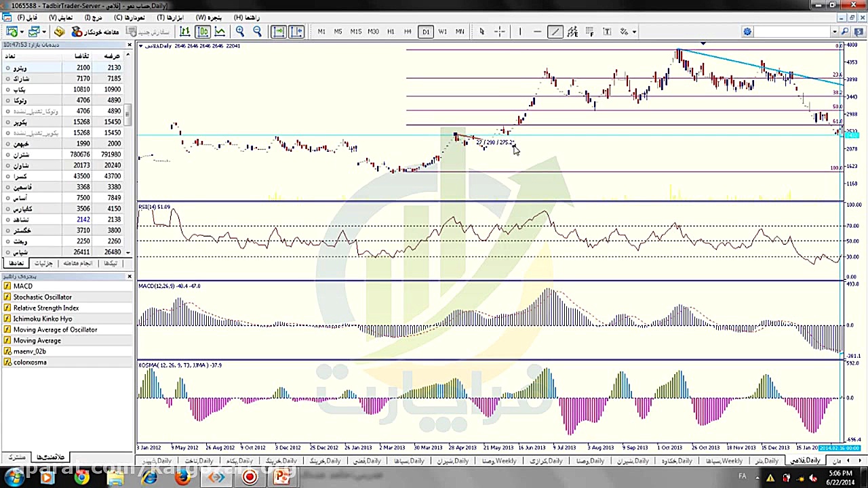Select Moving Average of Oscillator indicator

tap(55, 329)
